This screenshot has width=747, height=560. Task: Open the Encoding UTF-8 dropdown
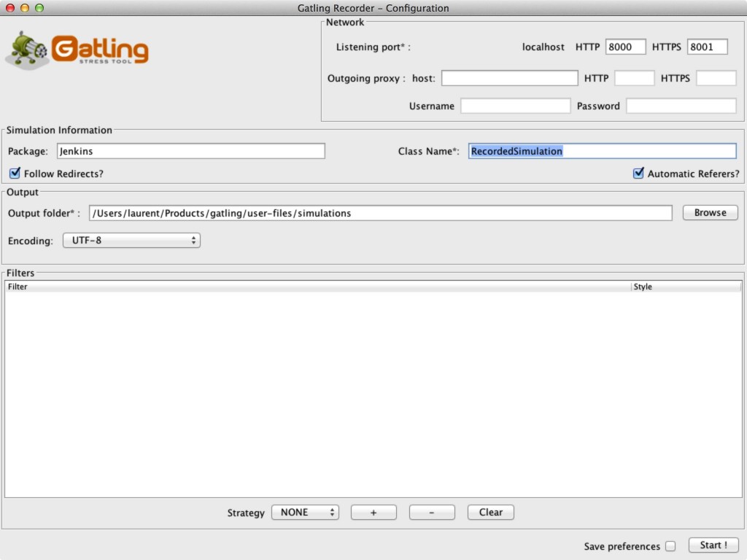[x=131, y=241]
